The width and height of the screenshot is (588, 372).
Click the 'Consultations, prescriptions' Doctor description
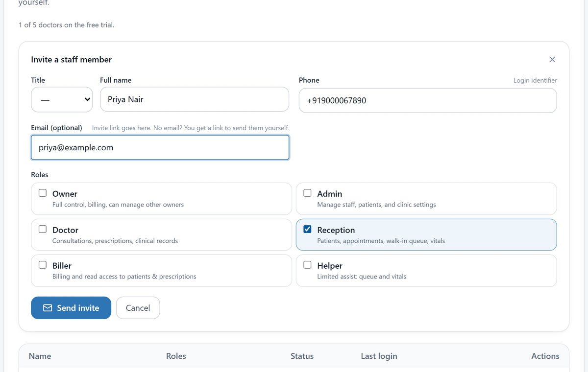click(115, 241)
